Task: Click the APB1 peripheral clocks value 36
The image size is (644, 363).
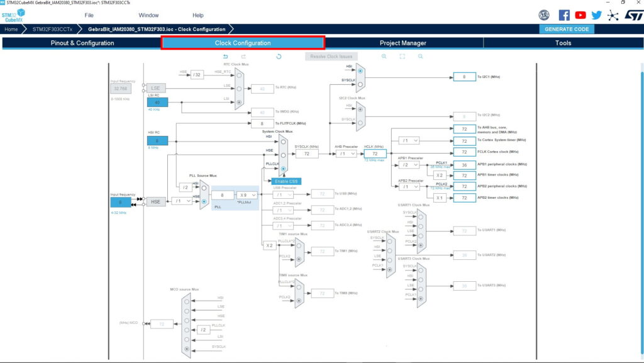Action: point(464,165)
